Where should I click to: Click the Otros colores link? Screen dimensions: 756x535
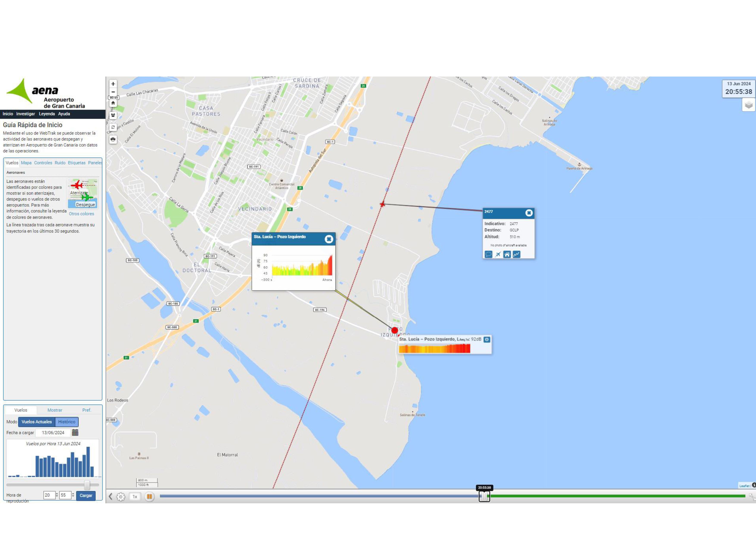[x=81, y=214]
